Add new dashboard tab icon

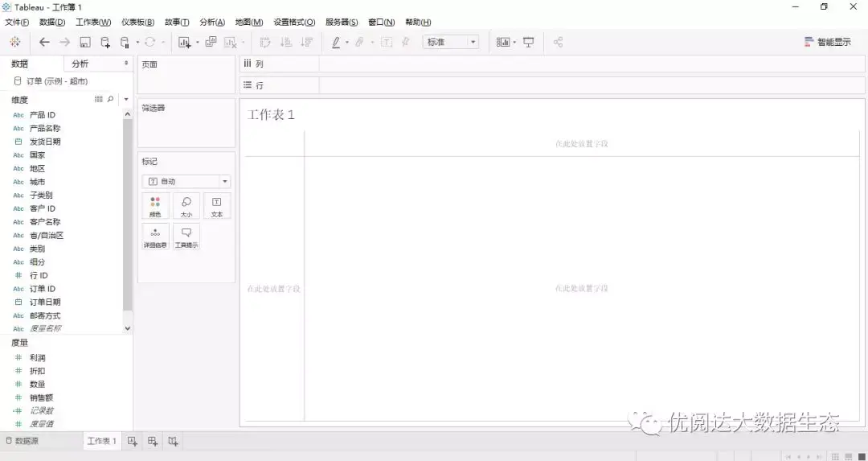coord(152,441)
